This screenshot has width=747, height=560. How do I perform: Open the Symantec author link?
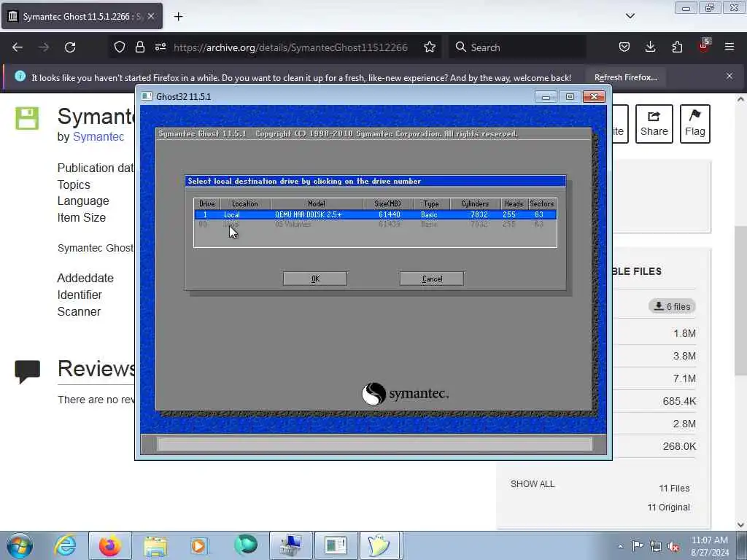[98, 136]
